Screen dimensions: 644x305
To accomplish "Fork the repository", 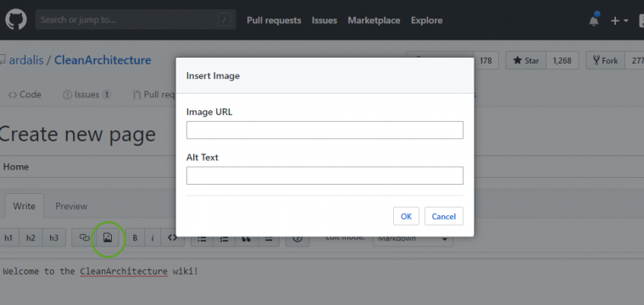I will pyautogui.click(x=605, y=60).
